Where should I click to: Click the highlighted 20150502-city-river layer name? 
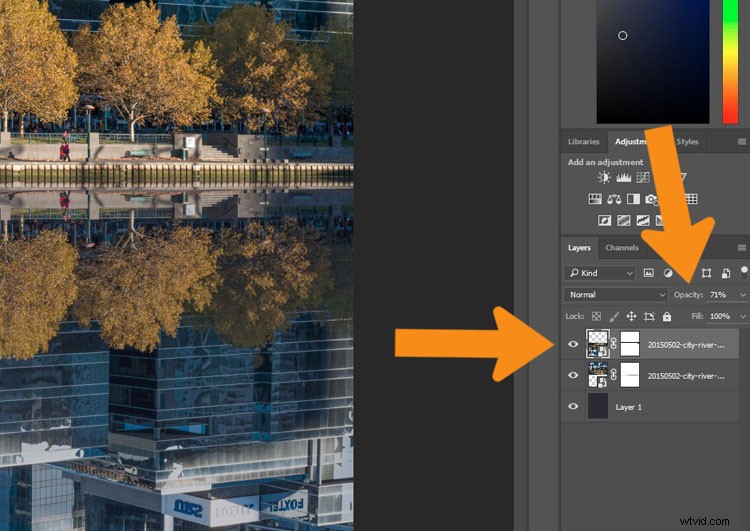686,345
